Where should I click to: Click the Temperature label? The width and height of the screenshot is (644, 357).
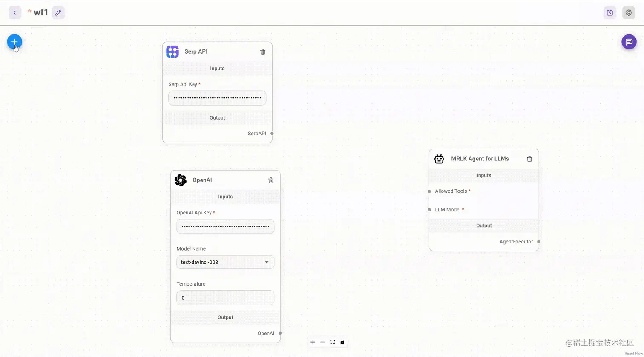[191, 284]
